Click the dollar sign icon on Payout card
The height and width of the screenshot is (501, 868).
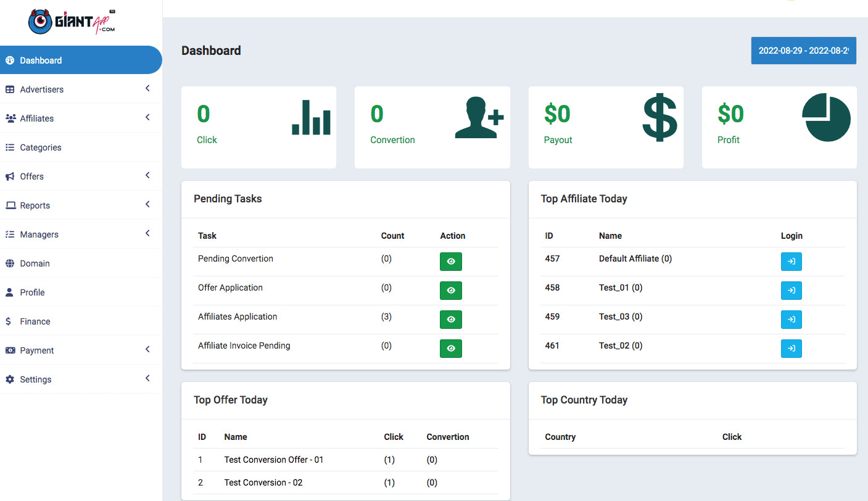point(659,117)
